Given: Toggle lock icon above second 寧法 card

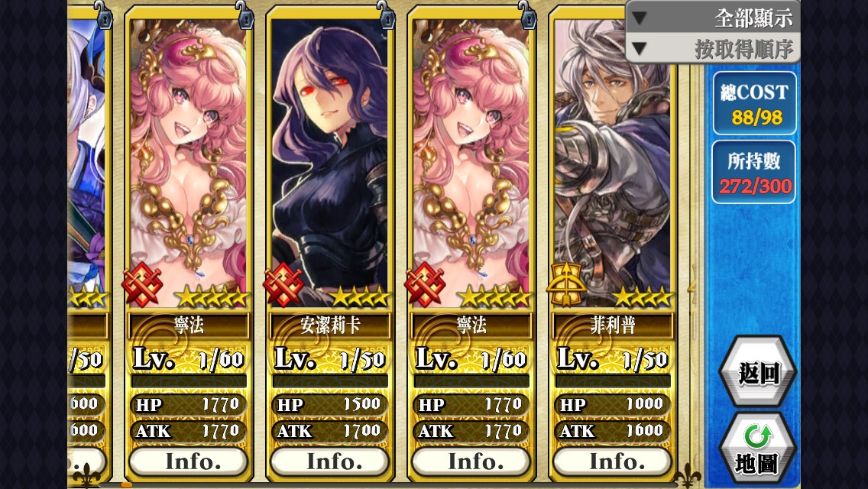Looking at the screenshot, I should pyautogui.click(x=526, y=14).
